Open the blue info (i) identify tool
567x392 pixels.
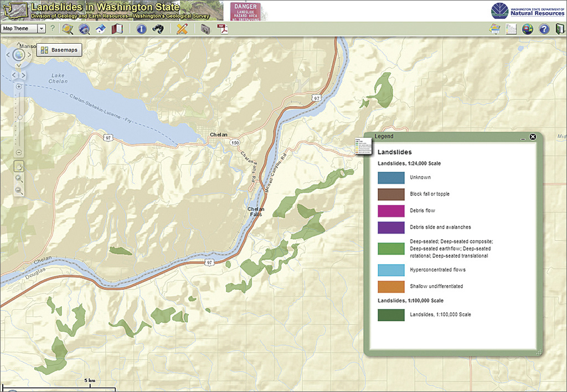141,29
